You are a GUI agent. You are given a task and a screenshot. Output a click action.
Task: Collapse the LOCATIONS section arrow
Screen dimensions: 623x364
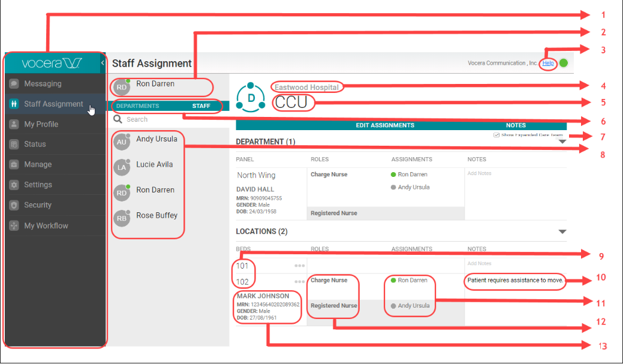(x=562, y=231)
